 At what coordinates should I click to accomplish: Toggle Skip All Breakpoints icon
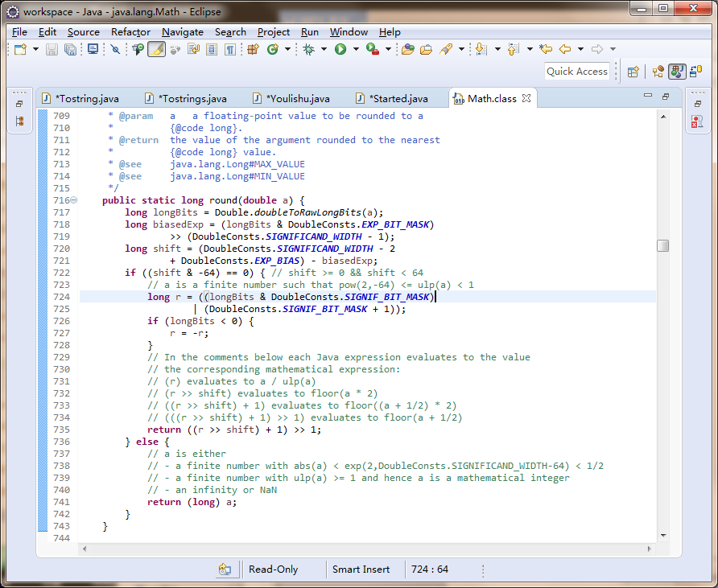click(x=115, y=49)
